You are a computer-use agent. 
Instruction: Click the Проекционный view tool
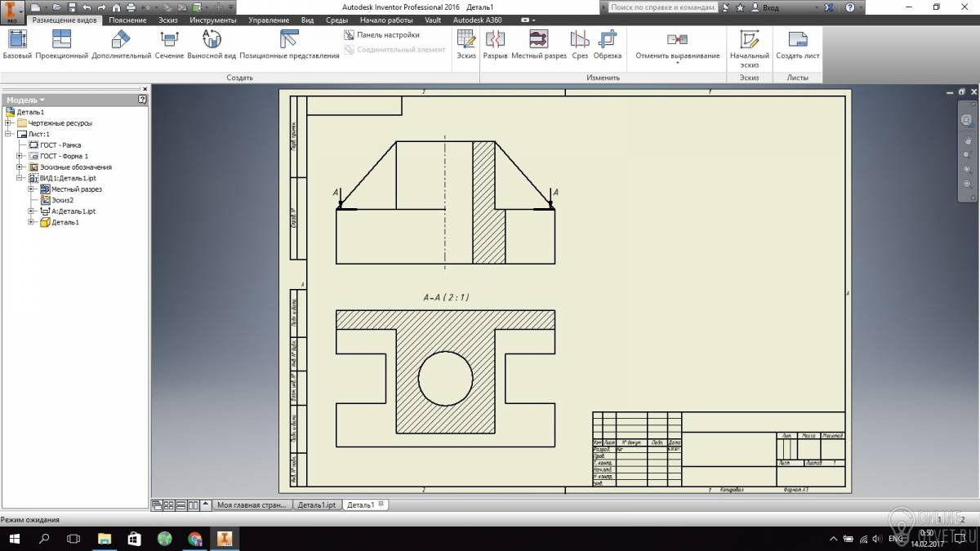[61, 44]
